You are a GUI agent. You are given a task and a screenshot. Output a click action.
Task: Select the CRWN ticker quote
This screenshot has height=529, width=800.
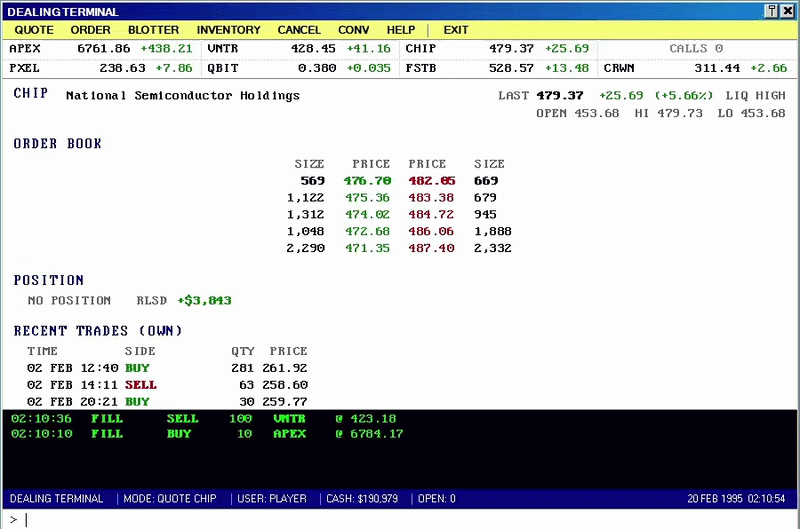pyautogui.click(x=695, y=68)
